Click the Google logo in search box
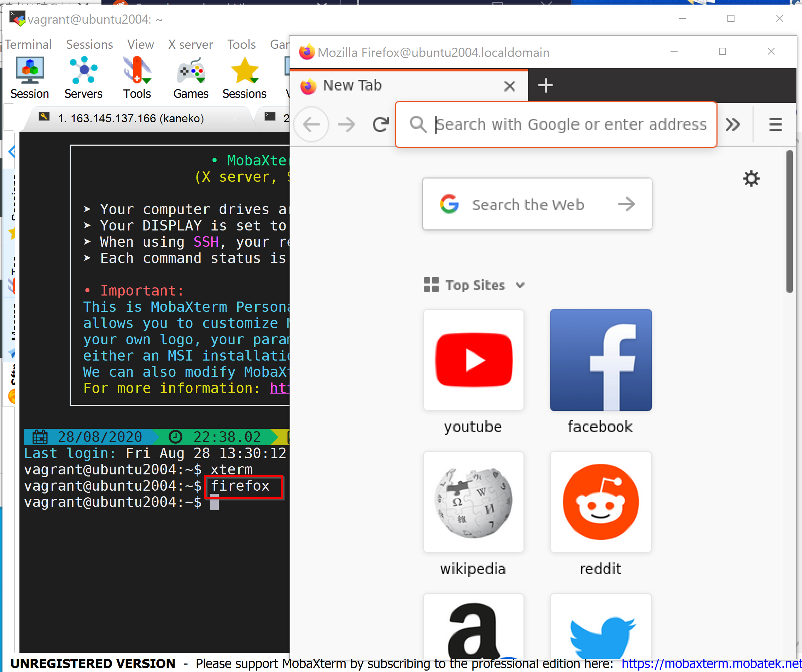The height and width of the screenshot is (672, 802). (449, 204)
